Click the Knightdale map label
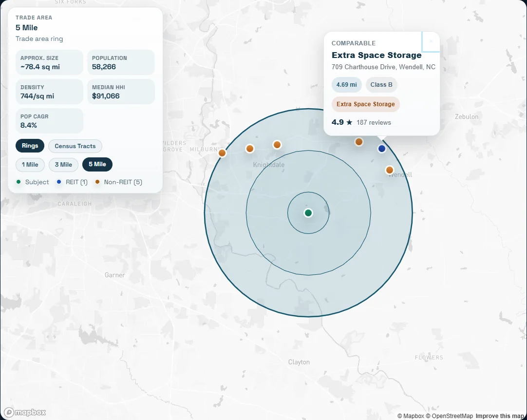Image resolution: width=527 pixels, height=420 pixels. pos(268,165)
